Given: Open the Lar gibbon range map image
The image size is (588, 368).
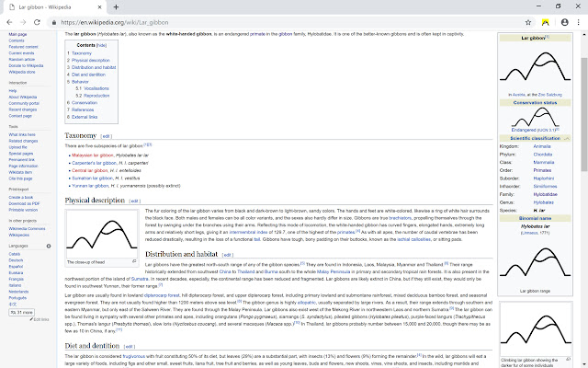Looking at the screenshot, I should tap(535, 261).
